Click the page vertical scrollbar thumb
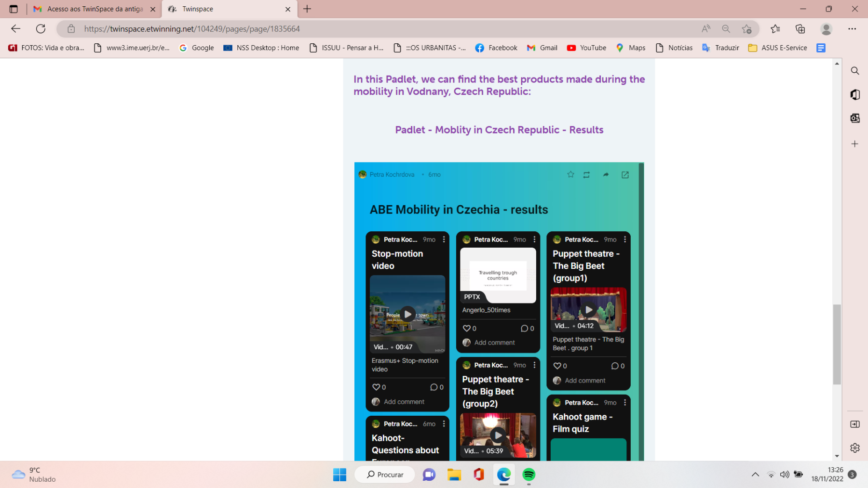This screenshot has width=868, height=488. click(x=837, y=344)
